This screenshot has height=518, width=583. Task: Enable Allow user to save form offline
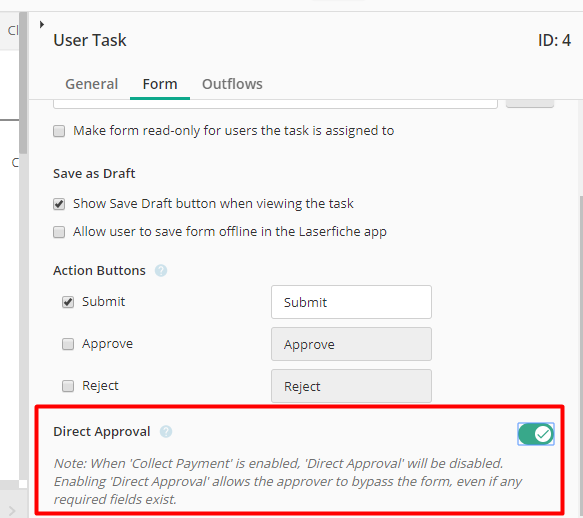tap(59, 232)
